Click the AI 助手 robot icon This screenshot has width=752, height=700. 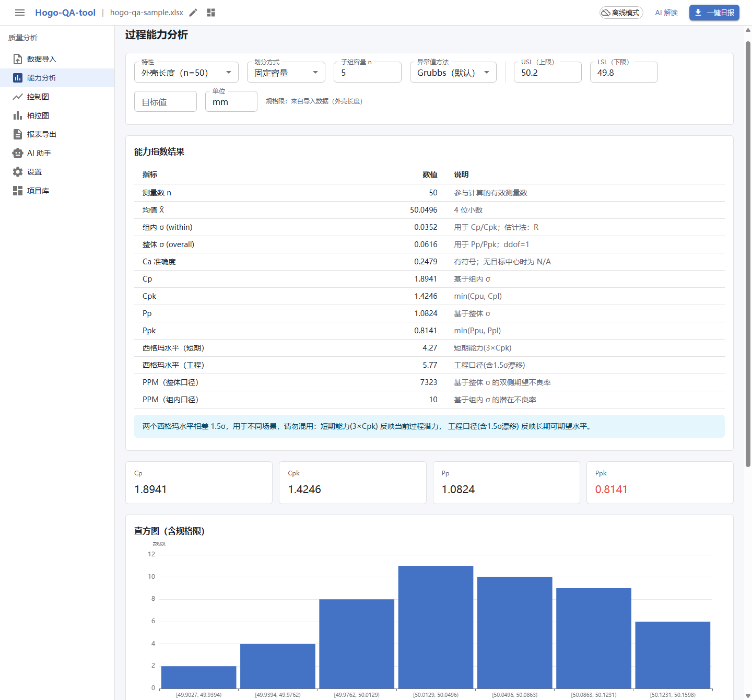point(18,153)
